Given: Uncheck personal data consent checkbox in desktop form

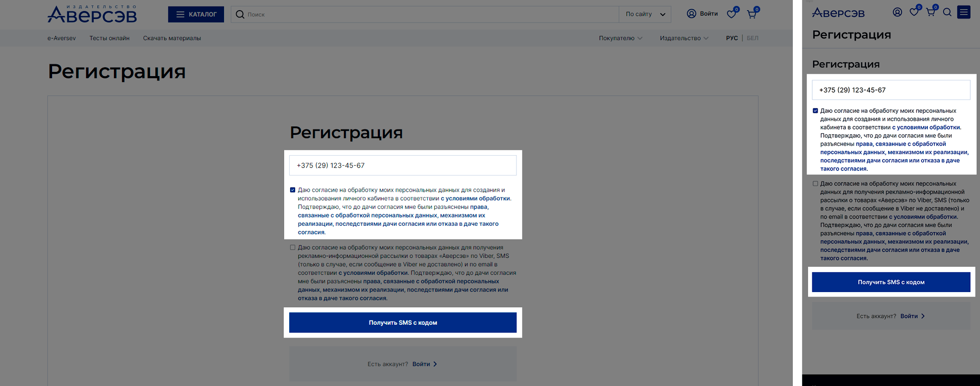Looking at the screenshot, I should tap(292, 190).
